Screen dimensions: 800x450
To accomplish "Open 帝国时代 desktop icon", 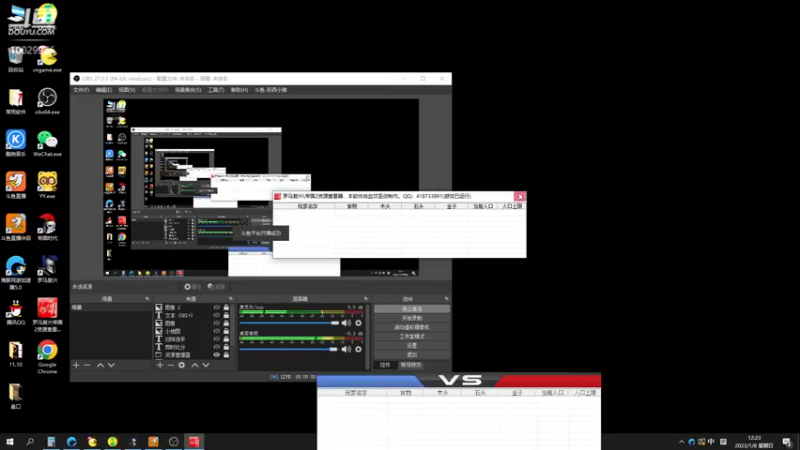I will pyautogui.click(x=47, y=227).
